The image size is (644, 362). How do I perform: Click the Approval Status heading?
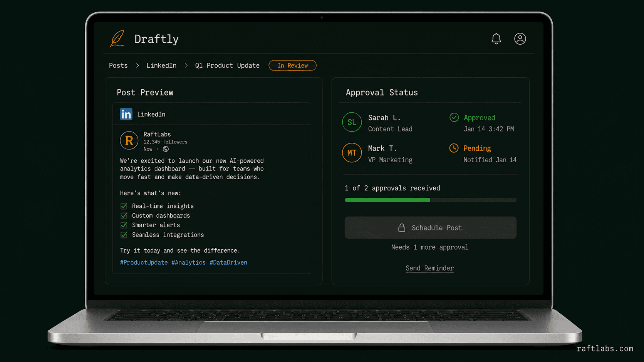pyautogui.click(x=382, y=92)
